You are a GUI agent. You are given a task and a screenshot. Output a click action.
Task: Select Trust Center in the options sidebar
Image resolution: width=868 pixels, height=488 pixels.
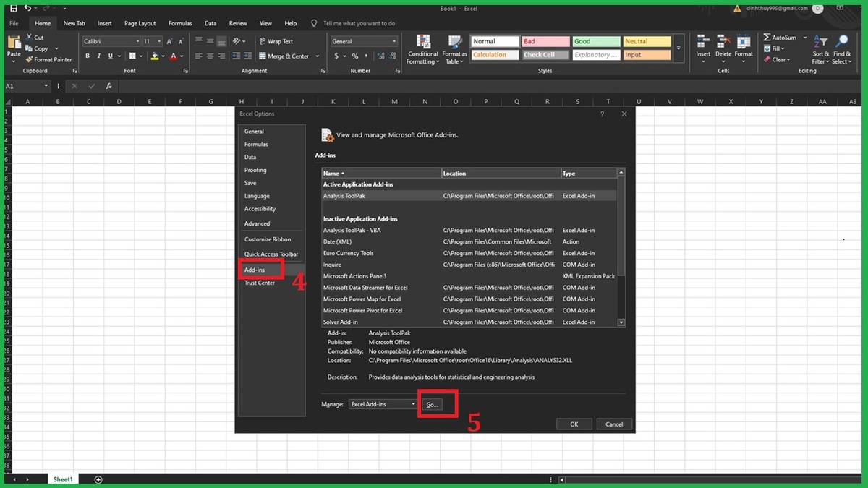click(x=260, y=283)
